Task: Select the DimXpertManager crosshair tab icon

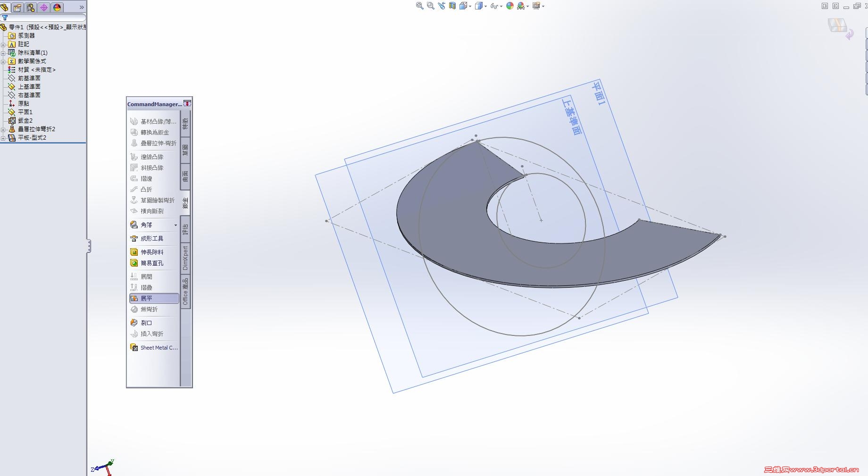Action: click(44, 7)
